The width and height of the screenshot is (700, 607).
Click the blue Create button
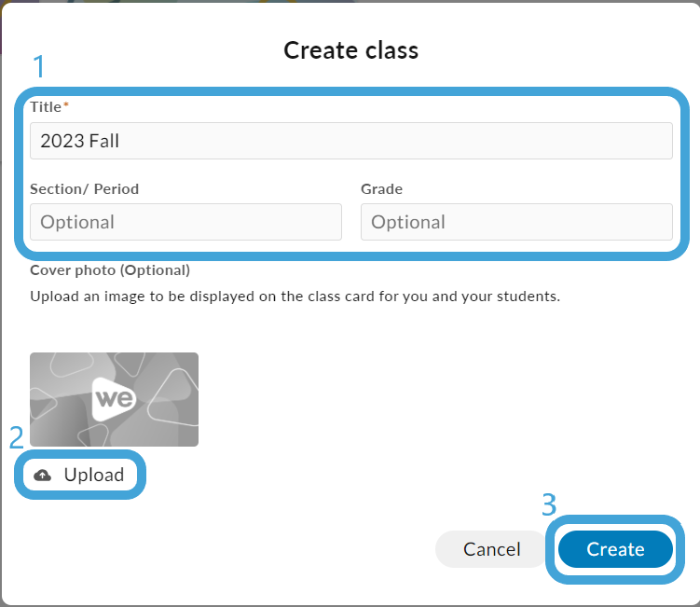615,549
